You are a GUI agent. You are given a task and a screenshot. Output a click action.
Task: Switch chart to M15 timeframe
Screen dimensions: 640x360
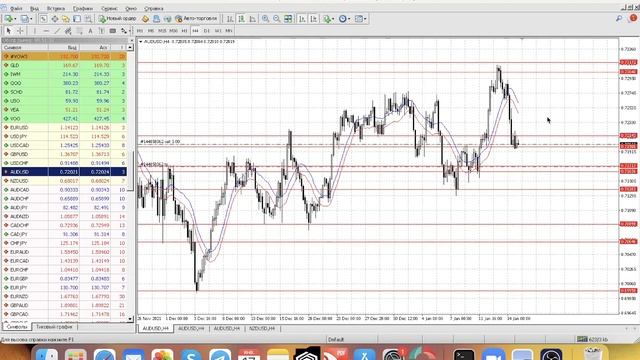point(162,31)
